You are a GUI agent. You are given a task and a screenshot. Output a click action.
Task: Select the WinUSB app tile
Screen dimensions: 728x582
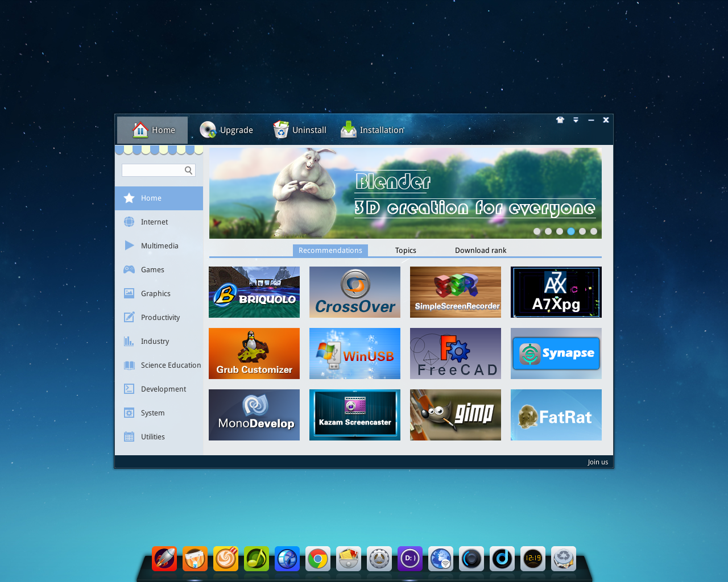355,354
